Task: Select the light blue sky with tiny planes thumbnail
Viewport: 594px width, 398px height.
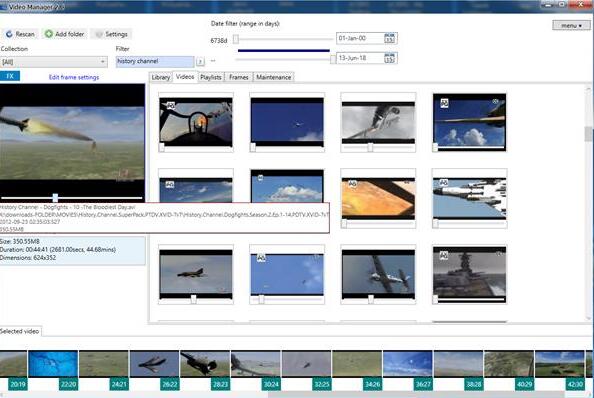Action: (x=287, y=274)
